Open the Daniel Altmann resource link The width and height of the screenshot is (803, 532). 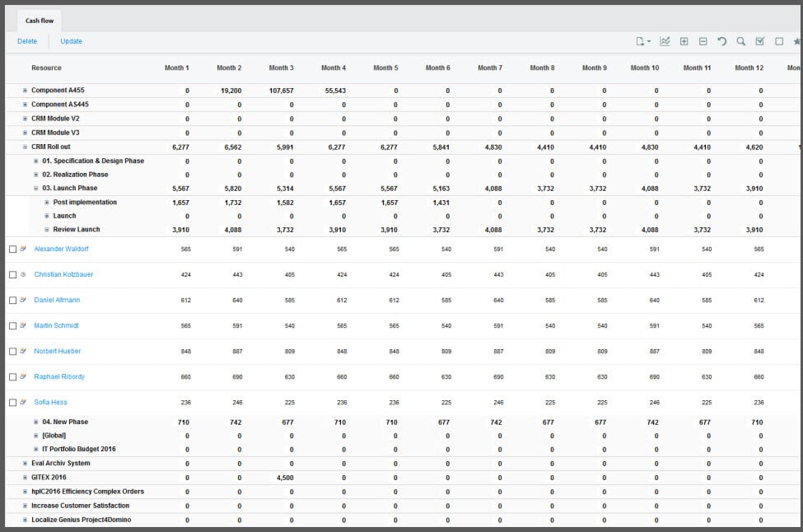click(x=57, y=301)
